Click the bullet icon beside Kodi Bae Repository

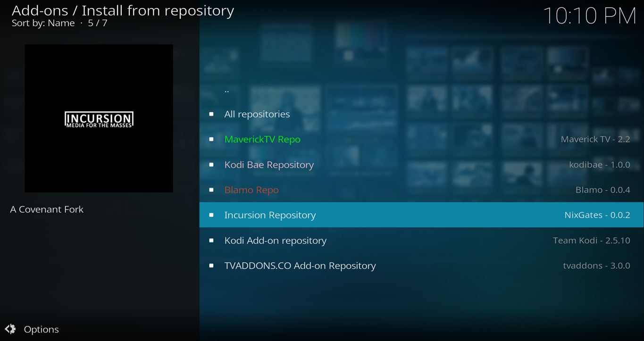211,165
